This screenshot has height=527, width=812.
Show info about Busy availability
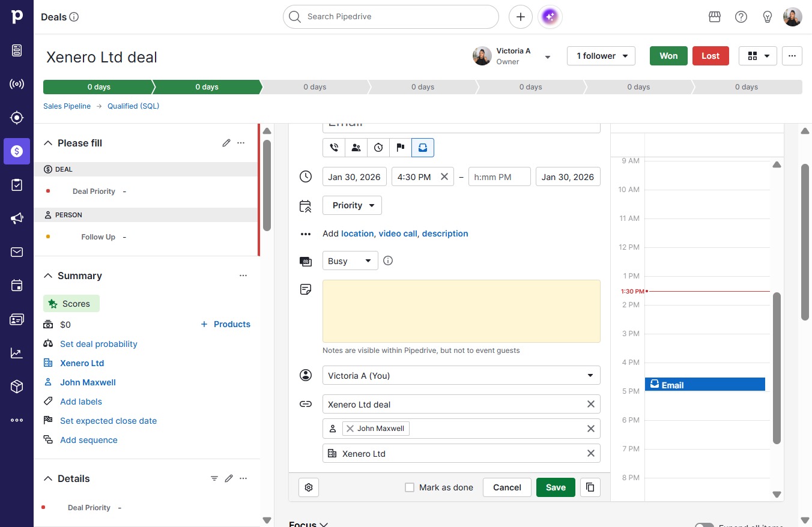388,260
